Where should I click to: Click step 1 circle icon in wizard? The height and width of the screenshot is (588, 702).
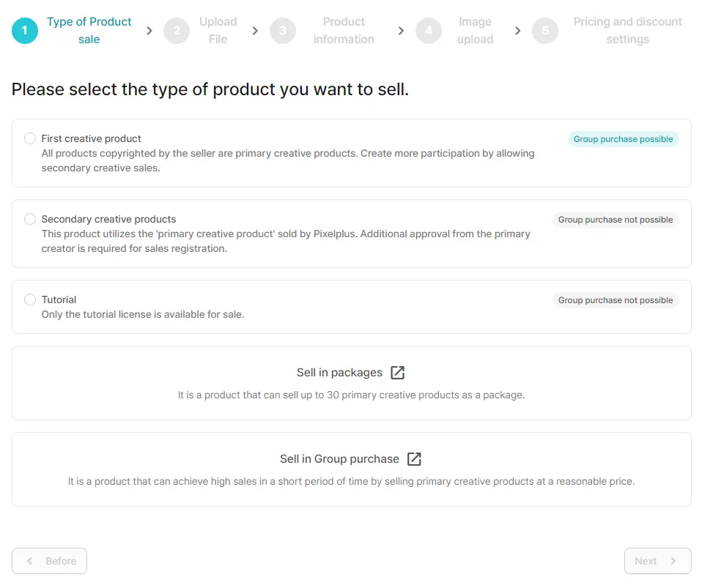pyautogui.click(x=25, y=31)
